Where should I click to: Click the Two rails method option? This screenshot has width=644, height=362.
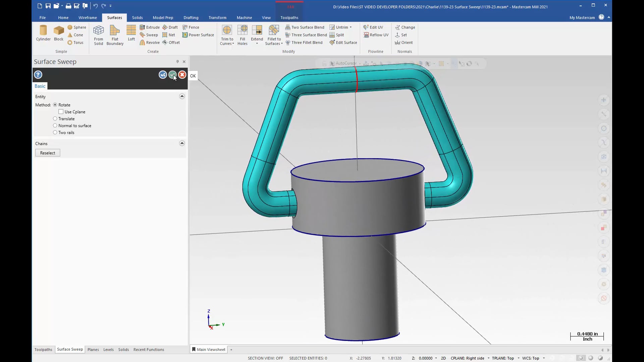click(x=55, y=132)
